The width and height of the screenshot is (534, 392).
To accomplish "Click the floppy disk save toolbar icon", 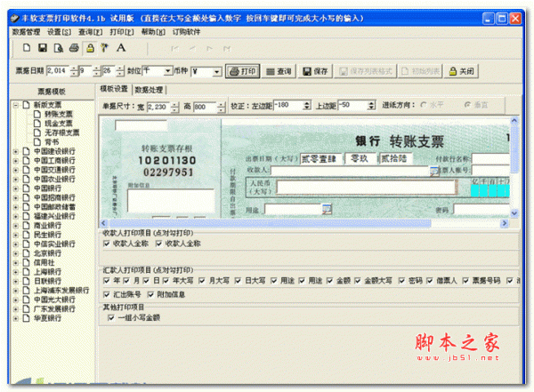I will [x=43, y=48].
